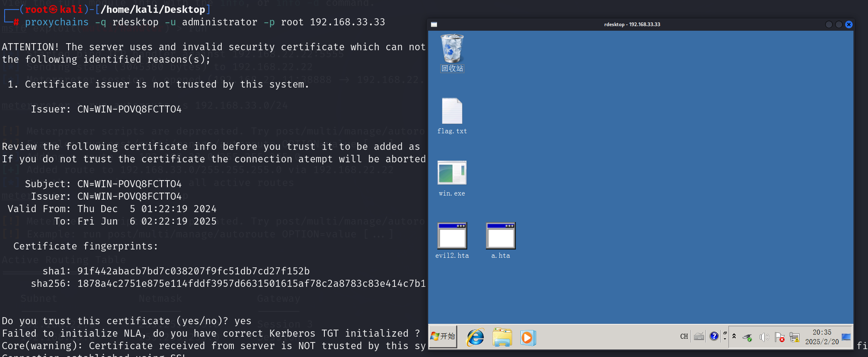Click the 'Certificate fingerprints:' line
The width and height of the screenshot is (868, 357).
pyautogui.click(x=86, y=246)
